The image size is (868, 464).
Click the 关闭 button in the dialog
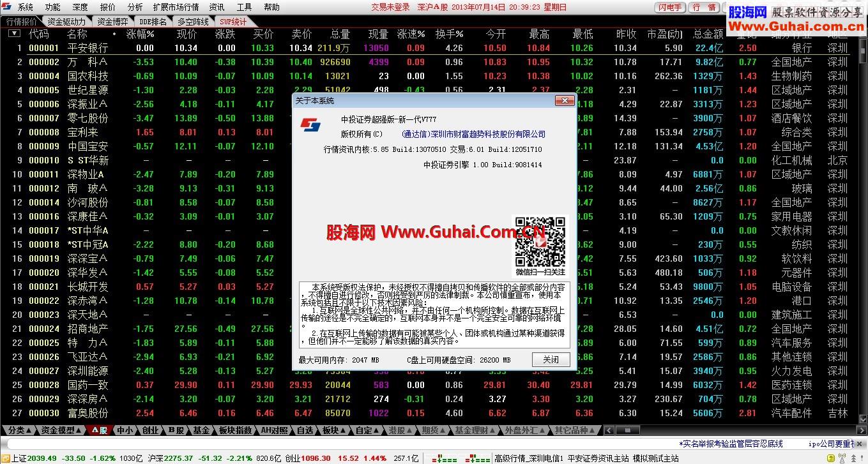pyautogui.click(x=551, y=359)
